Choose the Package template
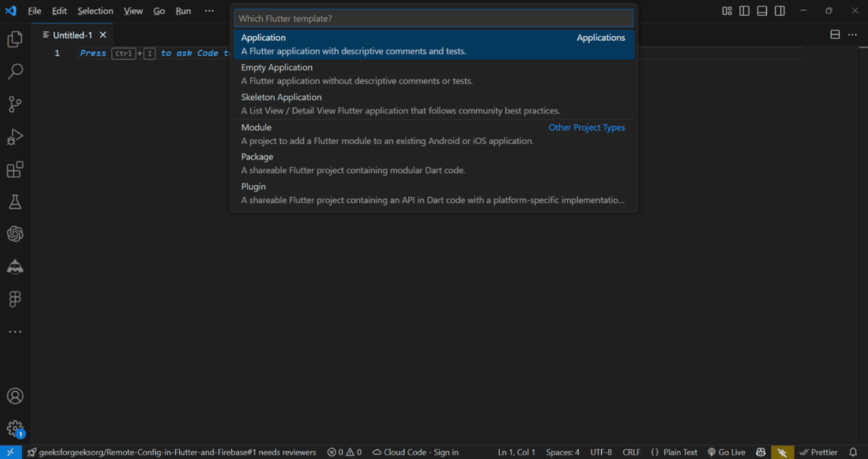 tap(434, 164)
